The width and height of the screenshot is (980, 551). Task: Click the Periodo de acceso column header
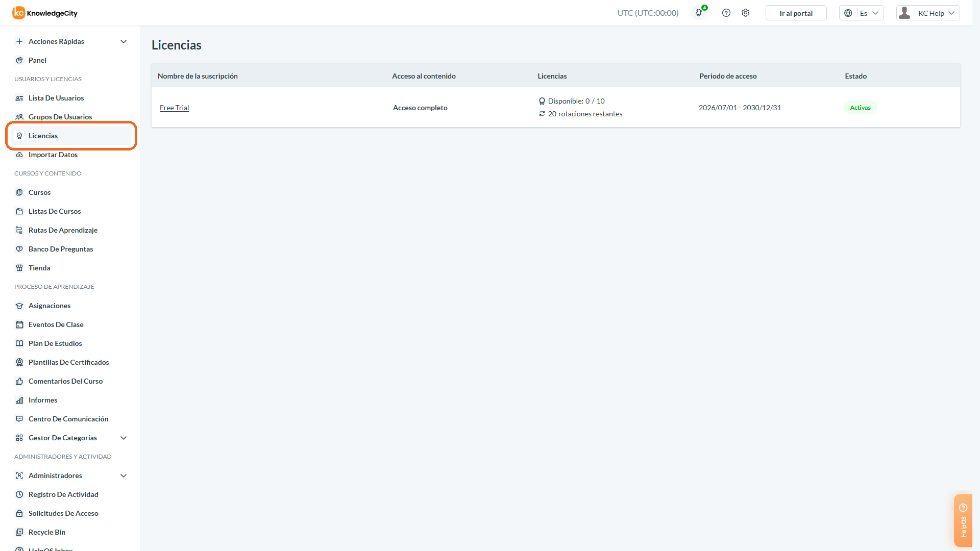click(728, 76)
